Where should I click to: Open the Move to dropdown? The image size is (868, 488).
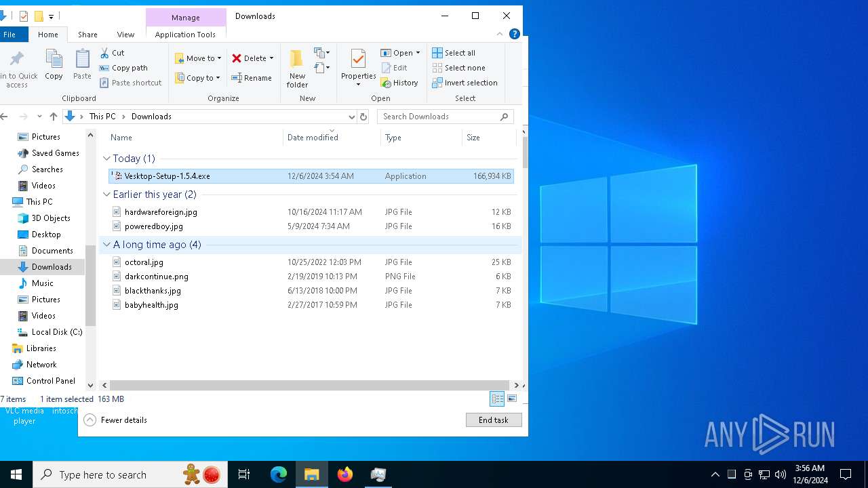(x=198, y=58)
